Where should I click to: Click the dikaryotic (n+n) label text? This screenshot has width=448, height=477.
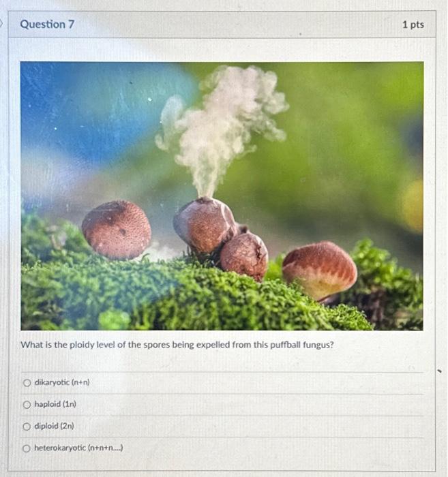point(62,382)
